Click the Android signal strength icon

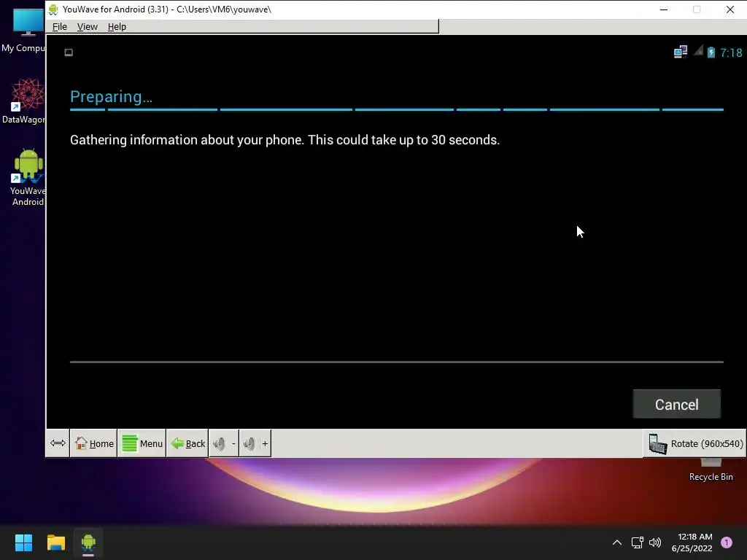coord(698,50)
